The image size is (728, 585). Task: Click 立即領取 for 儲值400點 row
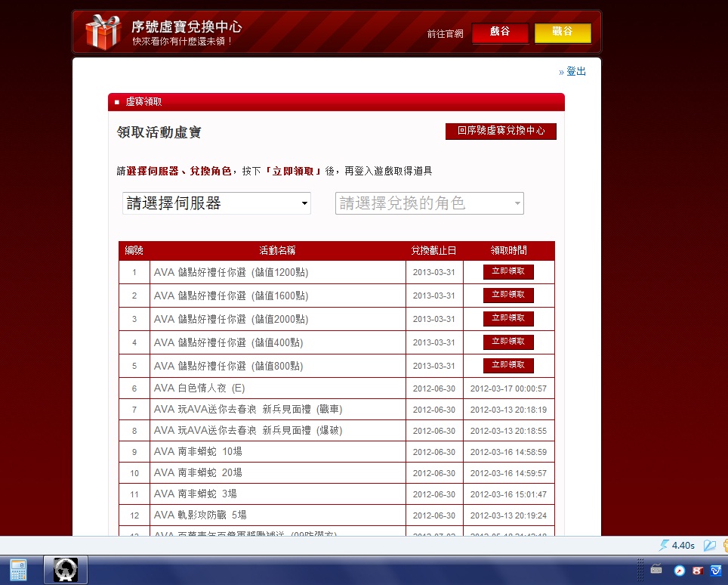508,342
